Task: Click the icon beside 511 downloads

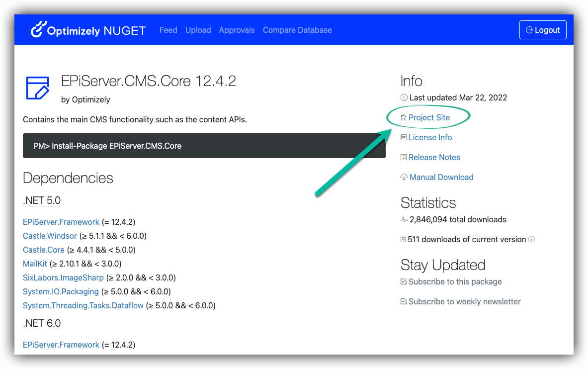Action: coord(403,240)
